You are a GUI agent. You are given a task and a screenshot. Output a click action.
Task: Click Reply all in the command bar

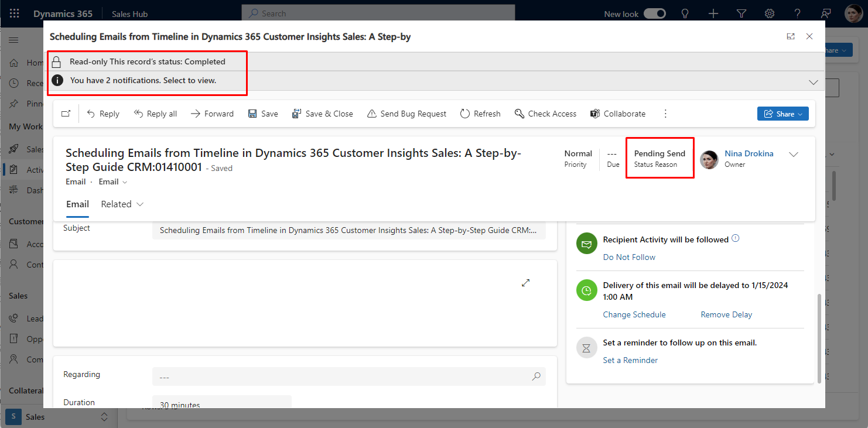click(155, 114)
